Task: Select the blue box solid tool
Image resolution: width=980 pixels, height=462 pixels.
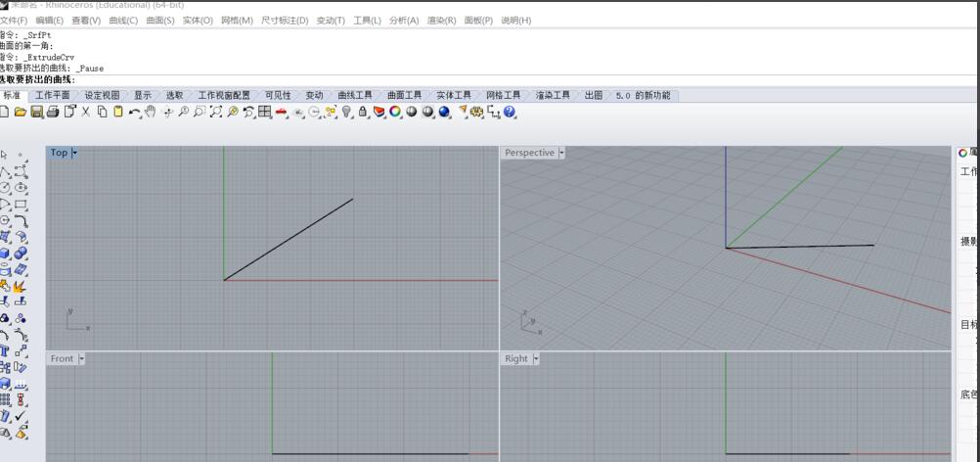Action: coord(4,254)
